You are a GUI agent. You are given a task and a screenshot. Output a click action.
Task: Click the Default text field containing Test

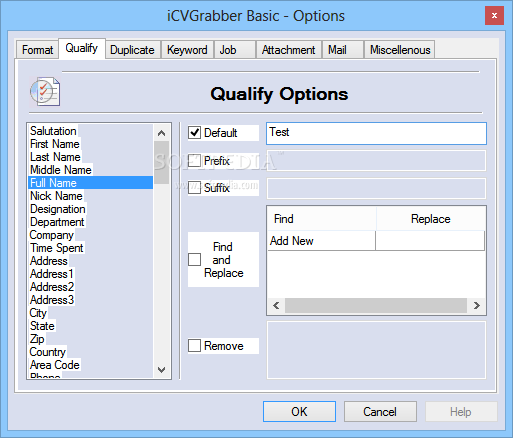[x=376, y=133]
